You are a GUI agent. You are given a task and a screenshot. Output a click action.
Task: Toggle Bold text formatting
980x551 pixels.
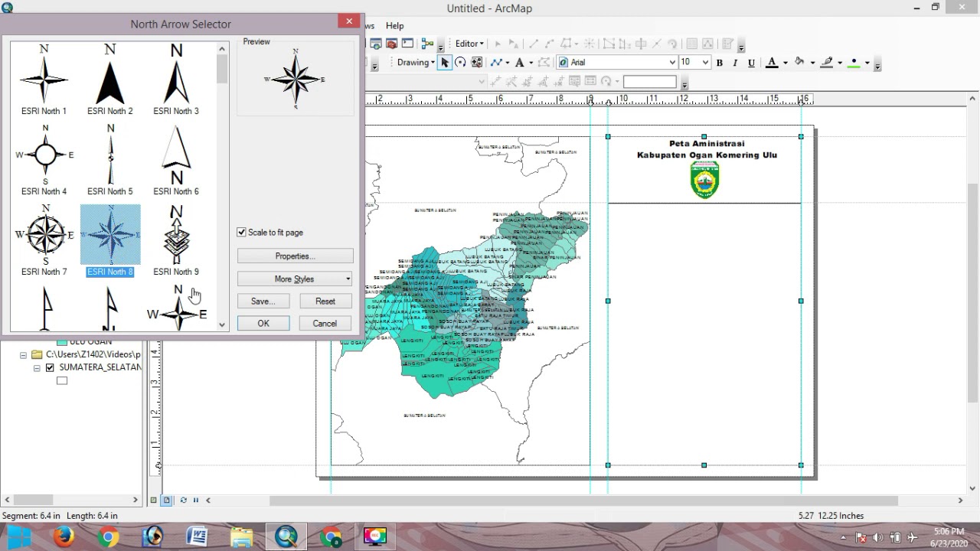coord(719,63)
